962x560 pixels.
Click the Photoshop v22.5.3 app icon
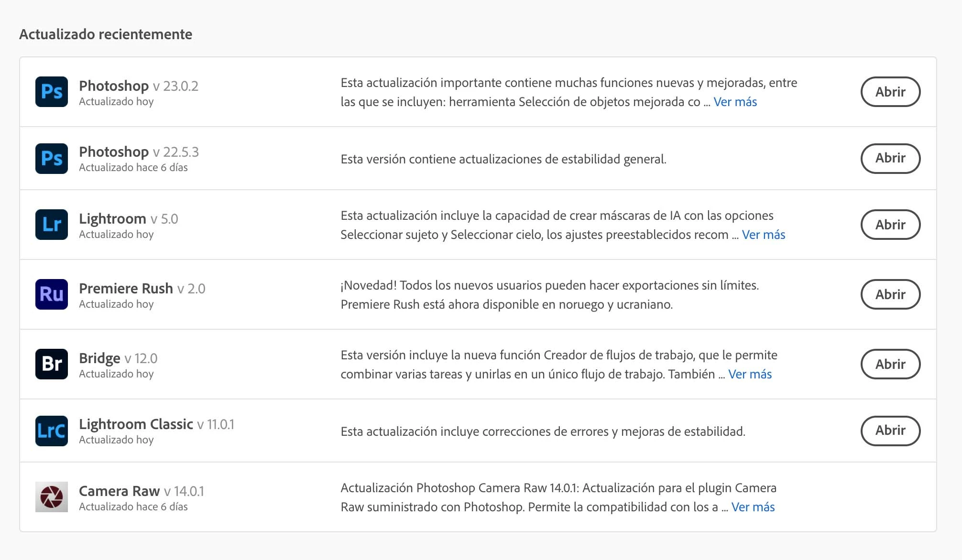[x=52, y=158]
